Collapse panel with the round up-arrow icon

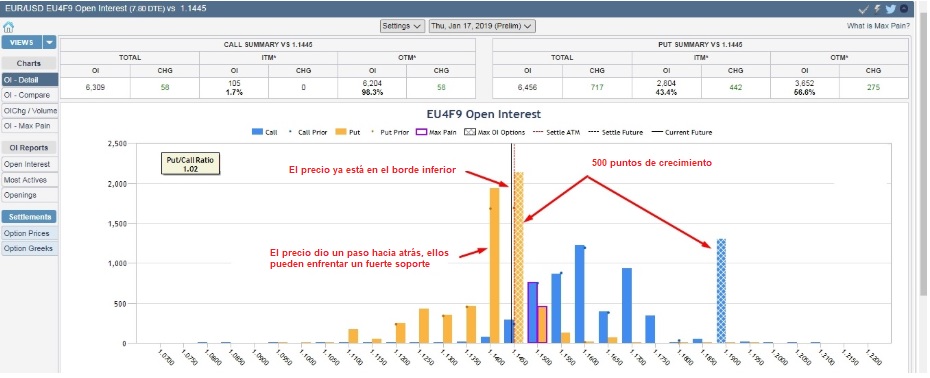(904, 9)
